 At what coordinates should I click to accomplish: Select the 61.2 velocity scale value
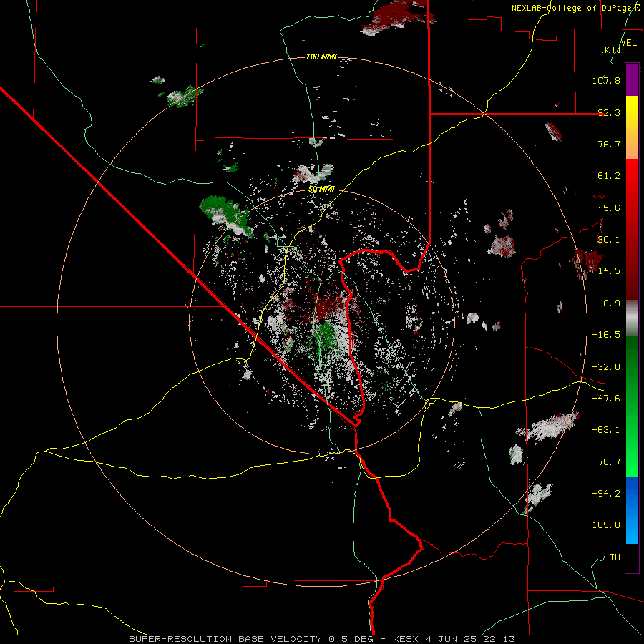[x=609, y=176]
